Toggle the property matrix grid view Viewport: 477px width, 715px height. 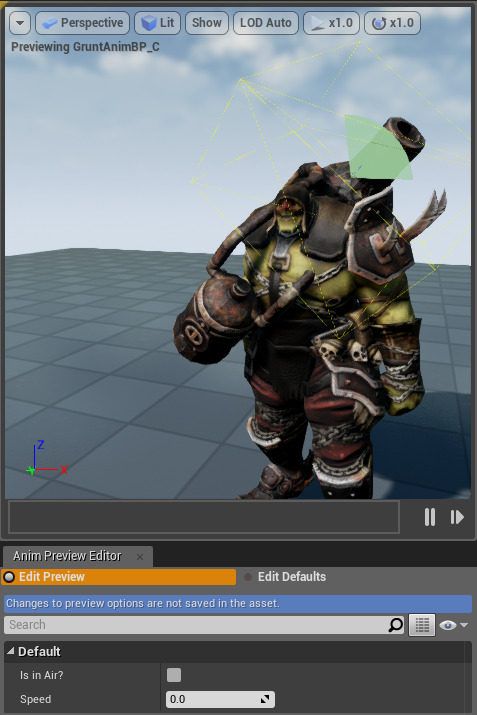point(422,625)
